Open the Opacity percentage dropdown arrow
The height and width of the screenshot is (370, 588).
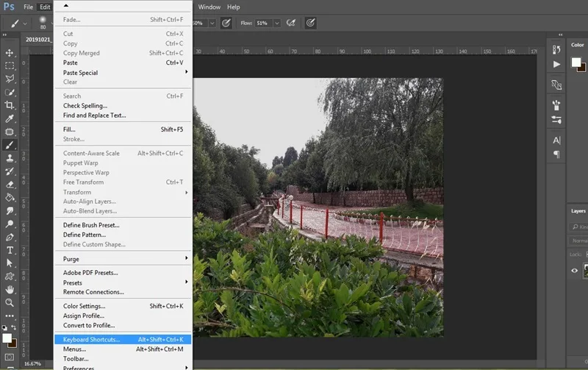(x=212, y=24)
